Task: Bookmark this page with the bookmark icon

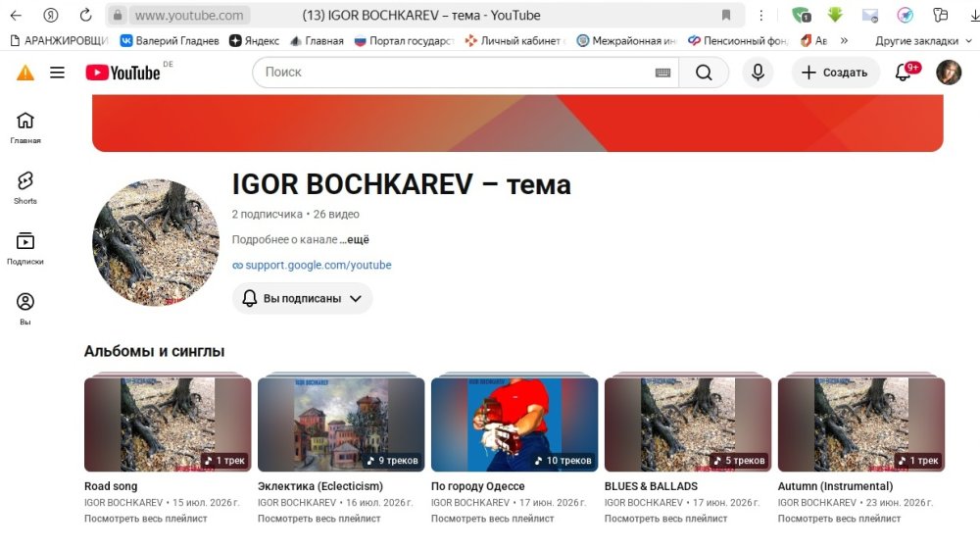Action: (x=725, y=15)
